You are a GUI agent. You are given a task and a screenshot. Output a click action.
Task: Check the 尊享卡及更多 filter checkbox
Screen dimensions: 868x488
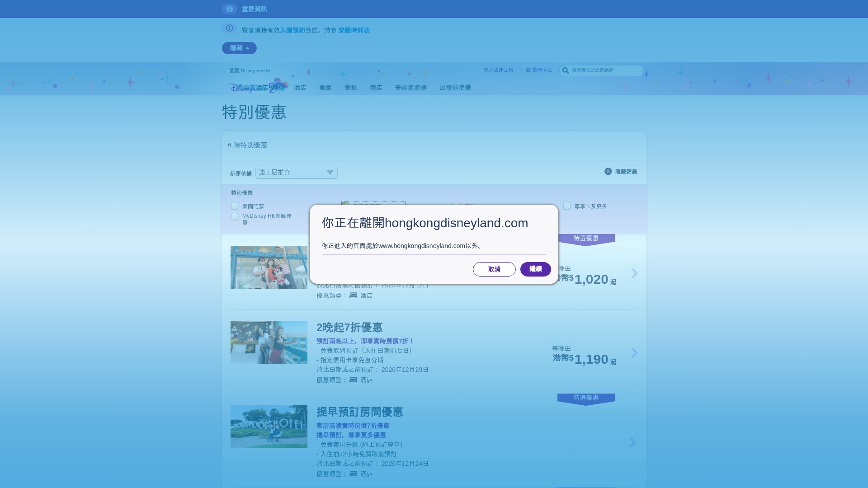(567, 206)
